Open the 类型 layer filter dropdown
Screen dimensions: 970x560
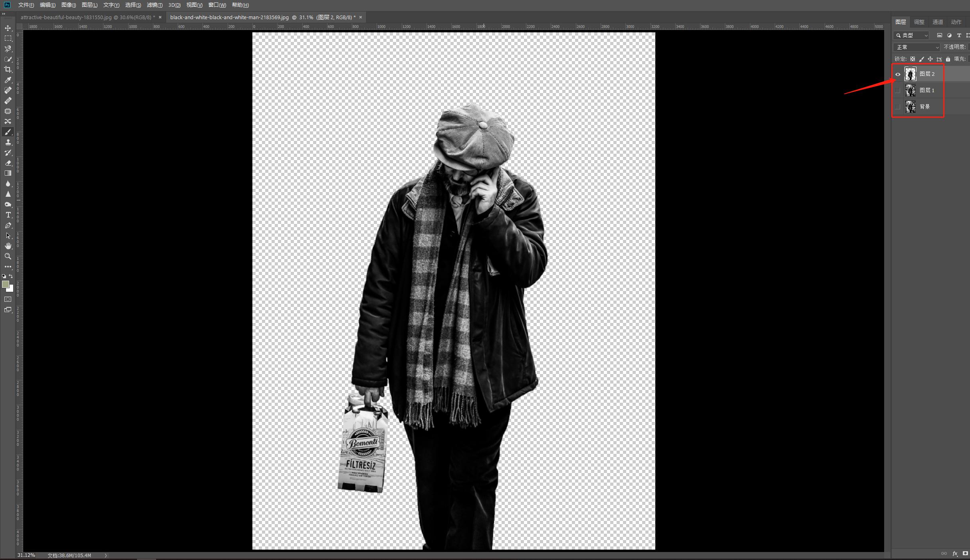tap(912, 35)
